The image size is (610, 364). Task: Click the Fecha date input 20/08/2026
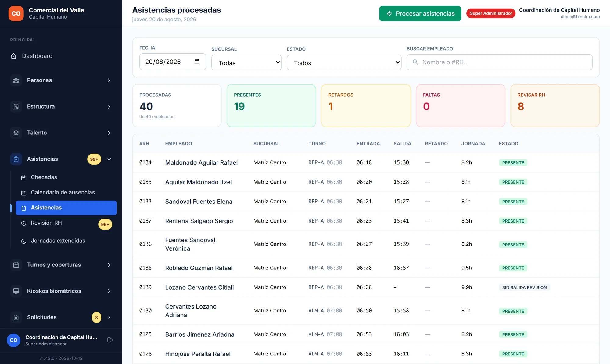[x=173, y=62]
